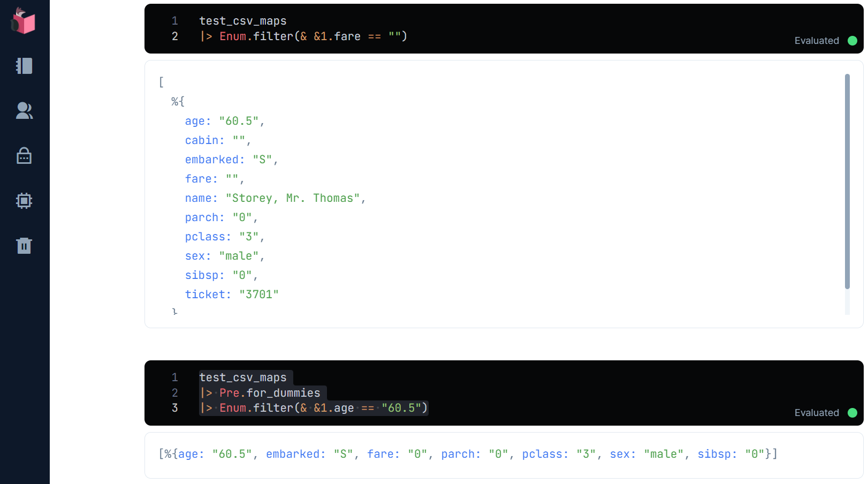This screenshot has height=484, width=868.
Task: Place cursor on '|> Pre.for_dummies' code line
Action: [x=260, y=393]
